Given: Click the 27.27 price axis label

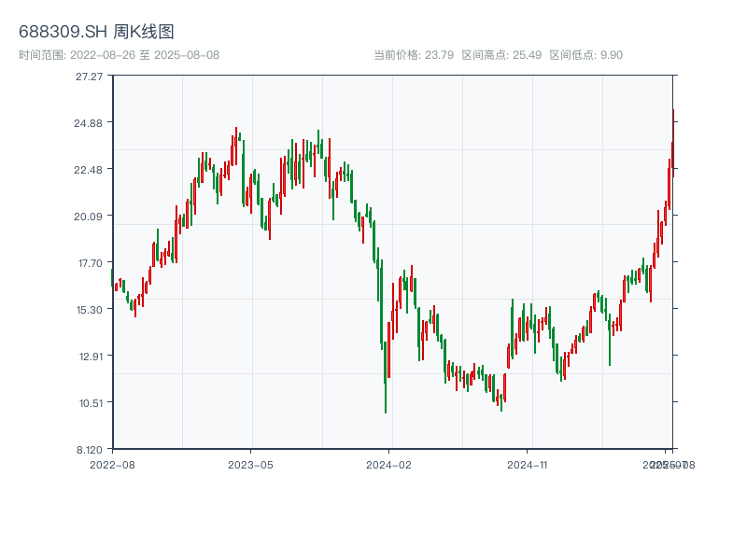Looking at the screenshot, I should click(90, 77).
